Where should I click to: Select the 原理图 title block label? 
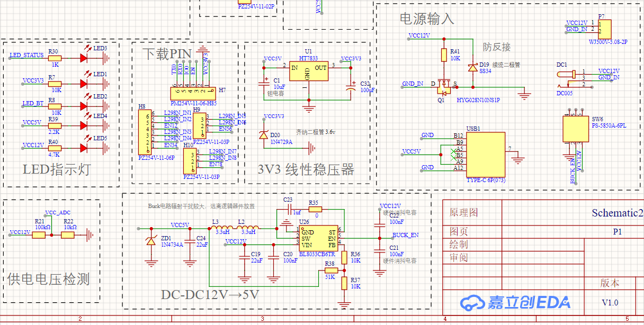464,213
